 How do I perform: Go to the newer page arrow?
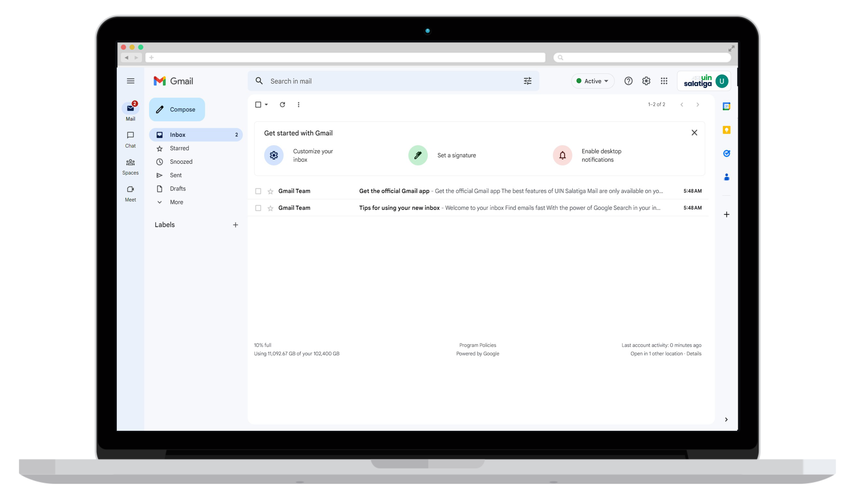click(681, 105)
